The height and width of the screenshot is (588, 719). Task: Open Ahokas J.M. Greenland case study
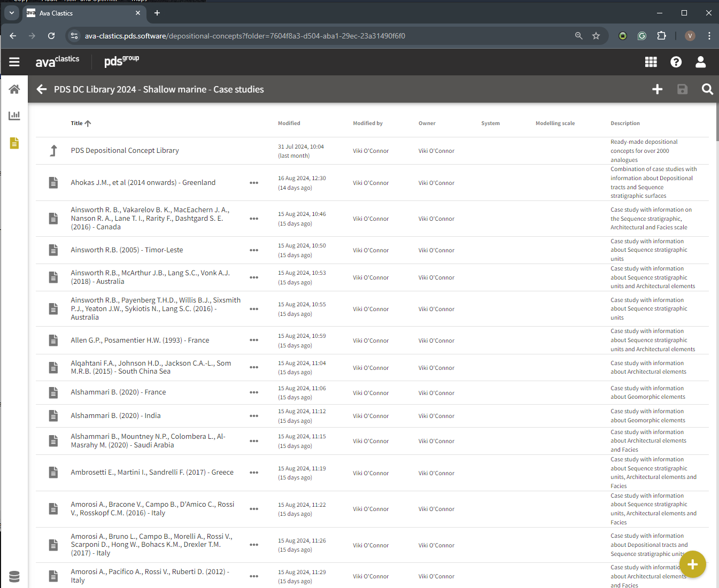coord(143,183)
